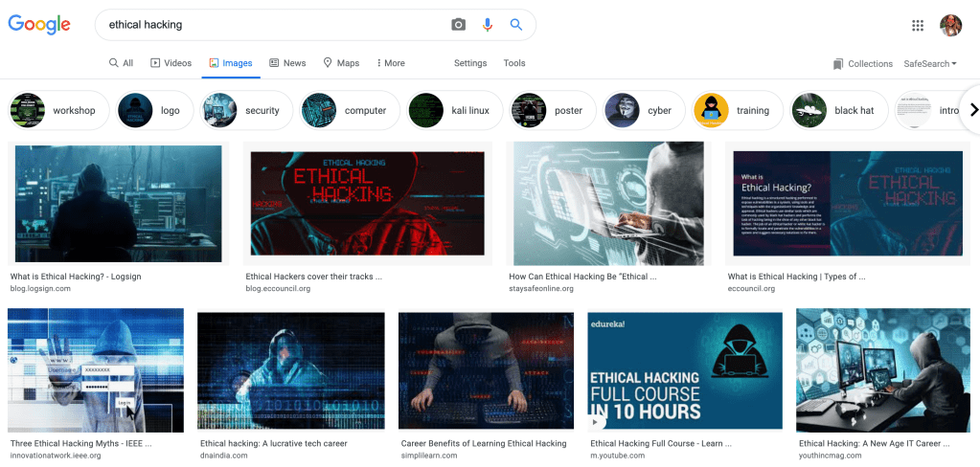Click the blue magnifying glass search button
Screen dimensions: 980x467
[x=516, y=25]
